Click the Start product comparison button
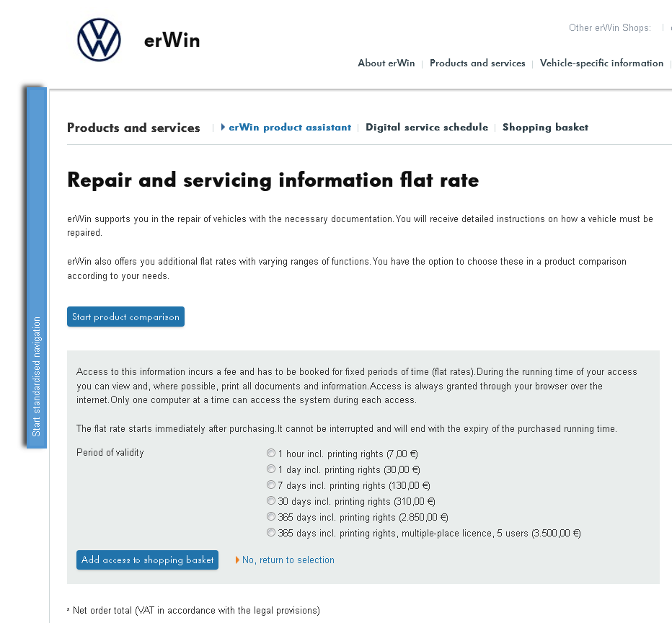Image resolution: width=672 pixels, height=623 pixels. pyautogui.click(x=125, y=317)
